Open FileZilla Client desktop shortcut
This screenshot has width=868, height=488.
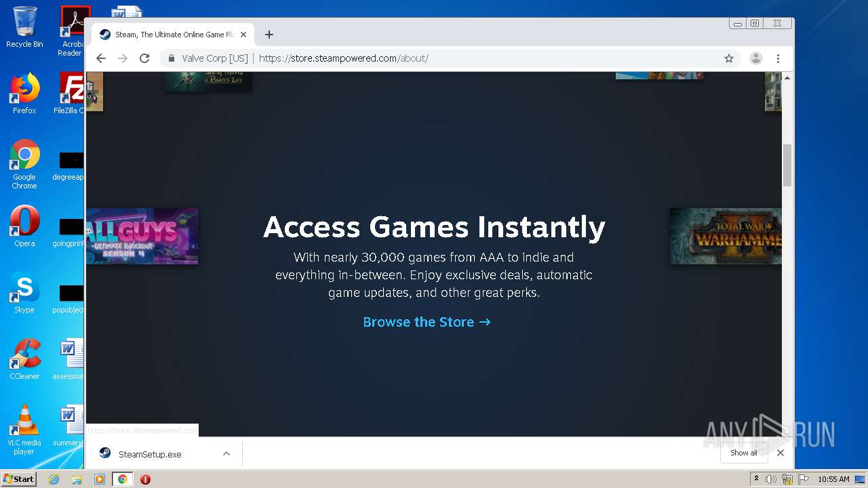(71, 94)
